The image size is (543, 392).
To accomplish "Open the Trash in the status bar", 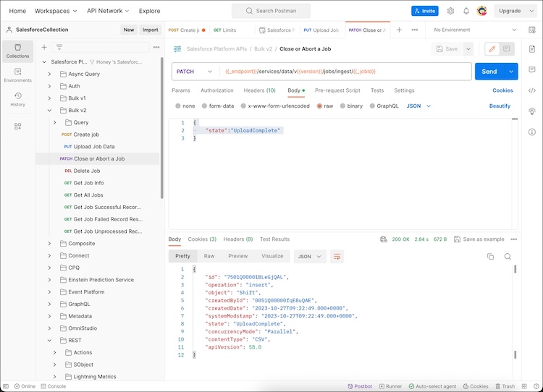I will (x=505, y=386).
